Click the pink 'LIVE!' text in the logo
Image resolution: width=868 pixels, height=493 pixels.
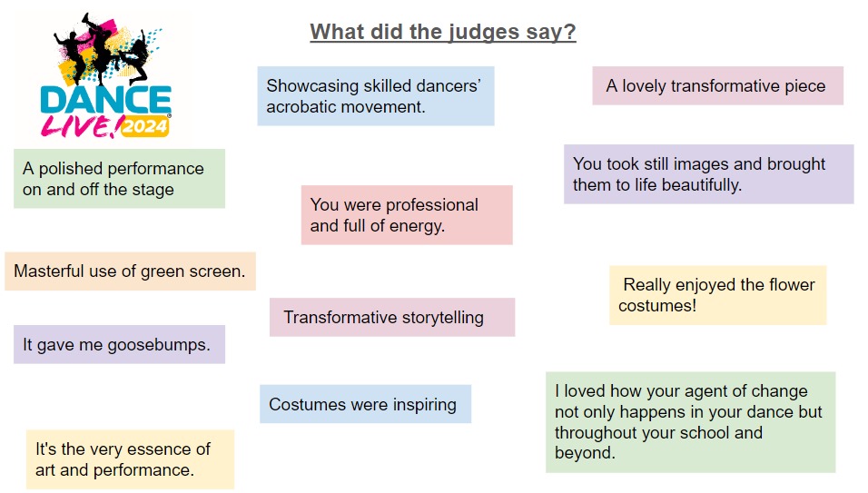coord(82,127)
